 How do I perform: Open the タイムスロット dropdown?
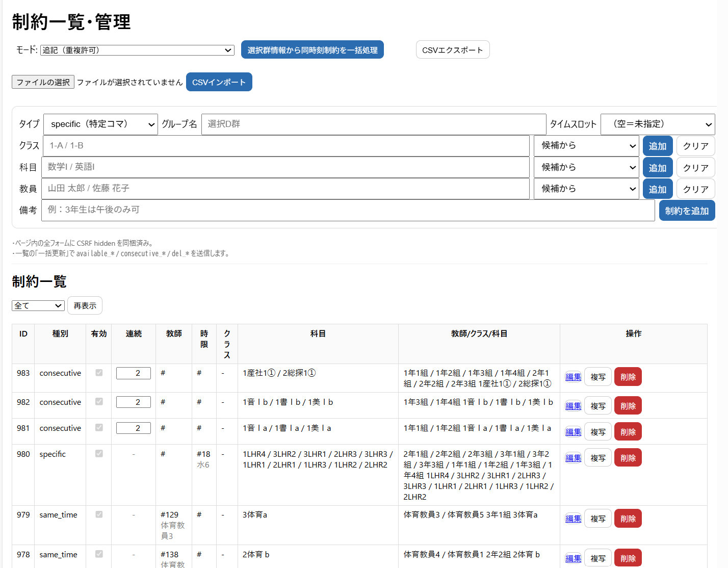tap(657, 124)
